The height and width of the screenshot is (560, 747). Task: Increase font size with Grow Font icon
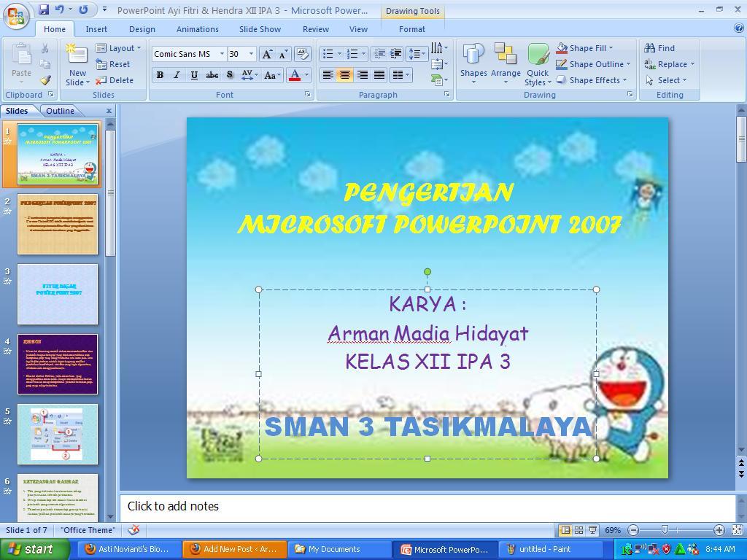(267, 54)
